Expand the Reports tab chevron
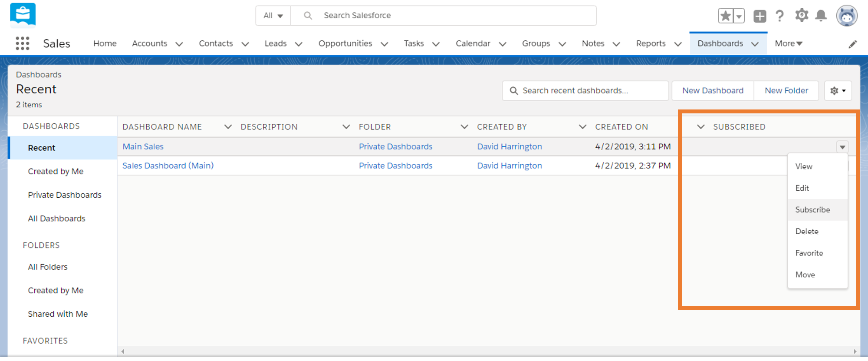 [678, 44]
